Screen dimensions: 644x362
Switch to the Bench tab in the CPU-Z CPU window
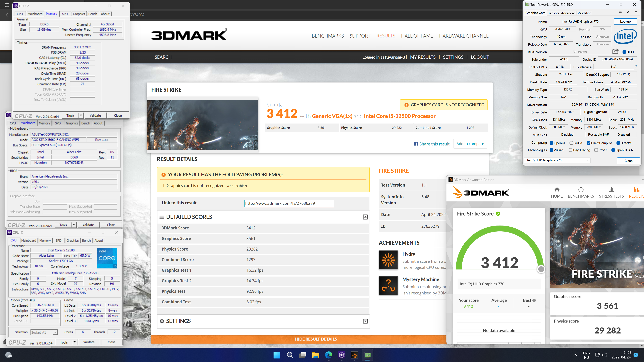tap(86, 240)
